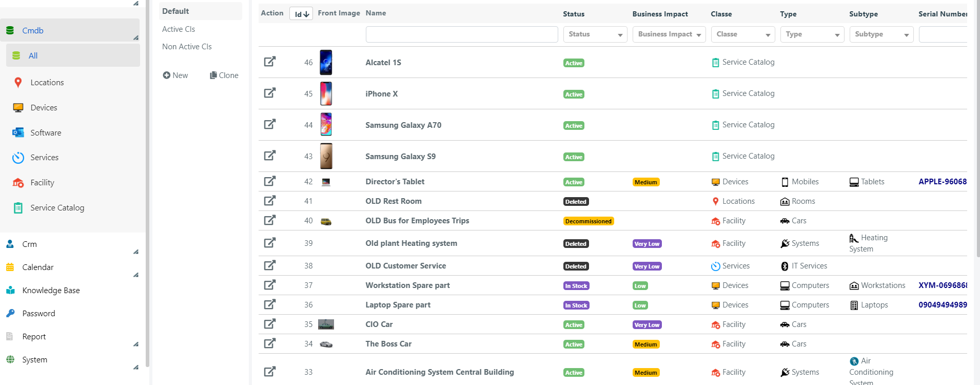Expand the Crm sidebar section
The image size is (980, 385).
(x=135, y=252)
